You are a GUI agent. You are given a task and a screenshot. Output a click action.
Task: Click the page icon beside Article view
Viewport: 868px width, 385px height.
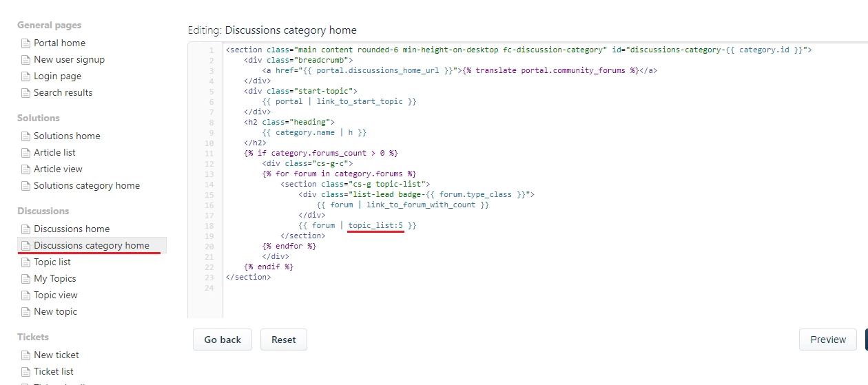pos(26,169)
